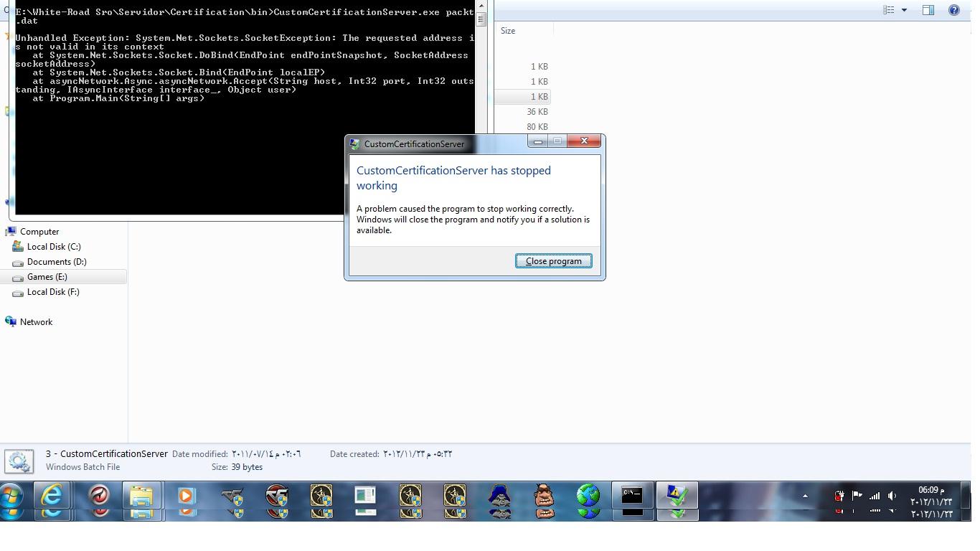This screenshot has height=551, width=980.
Task: Launch Windows Media Player from taskbar
Action: tap(187, 496)
